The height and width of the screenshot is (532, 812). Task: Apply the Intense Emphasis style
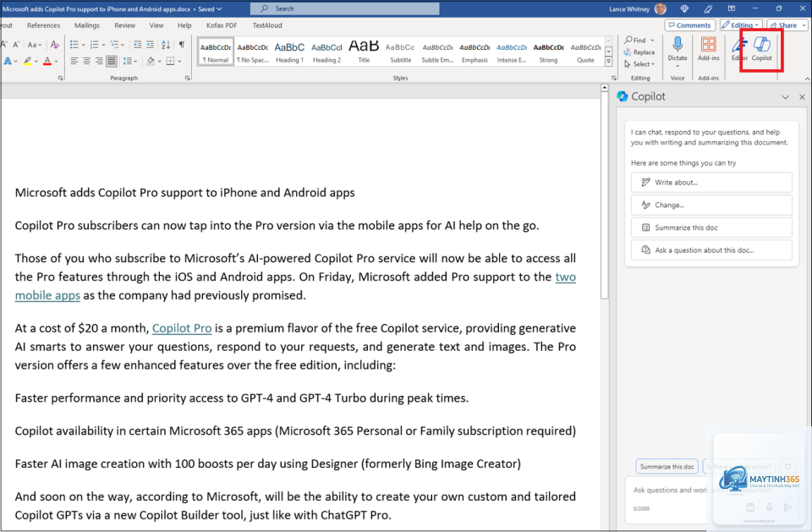[x=512, y=52]
